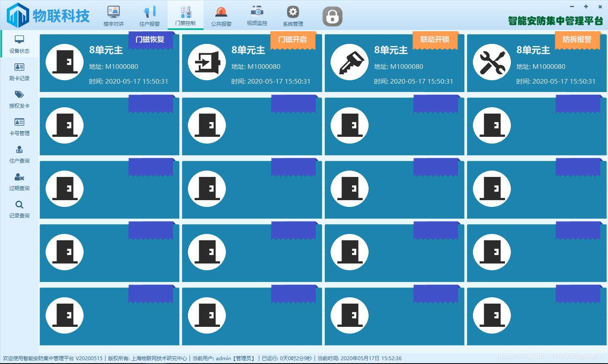
Task: Click the 当前用户: admin status bar entry
Action: pos(224,358)
